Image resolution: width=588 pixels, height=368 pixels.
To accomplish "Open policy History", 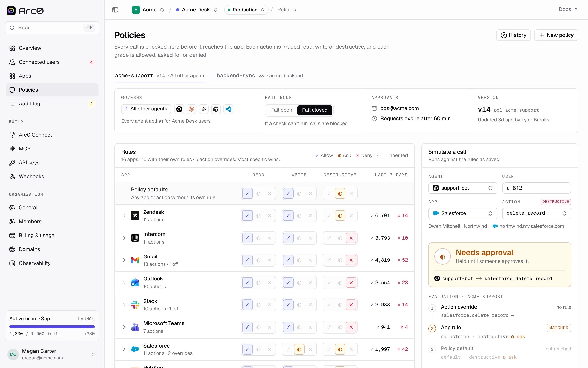I will point(513,35).
